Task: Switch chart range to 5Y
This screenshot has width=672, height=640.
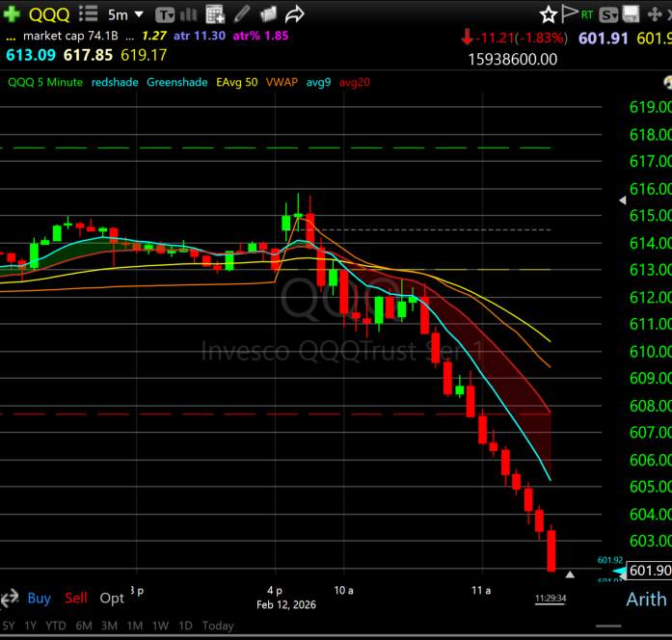Action: tap(9, 626)
